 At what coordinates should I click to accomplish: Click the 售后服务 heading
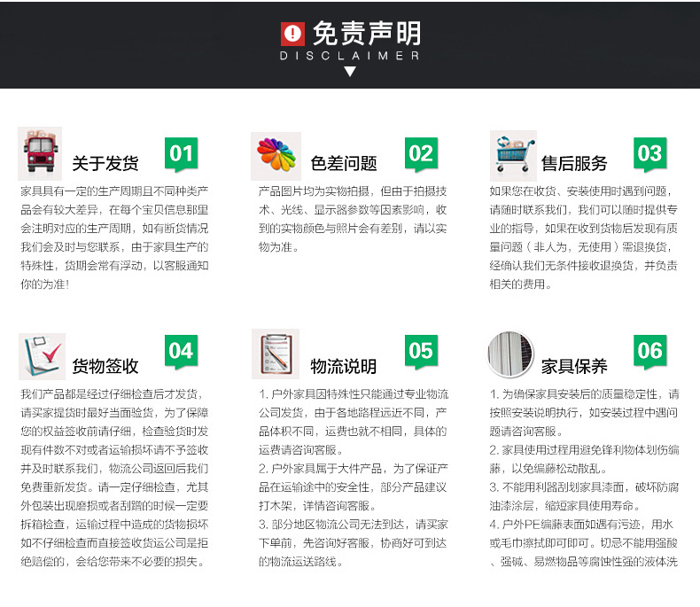point(574,164)
